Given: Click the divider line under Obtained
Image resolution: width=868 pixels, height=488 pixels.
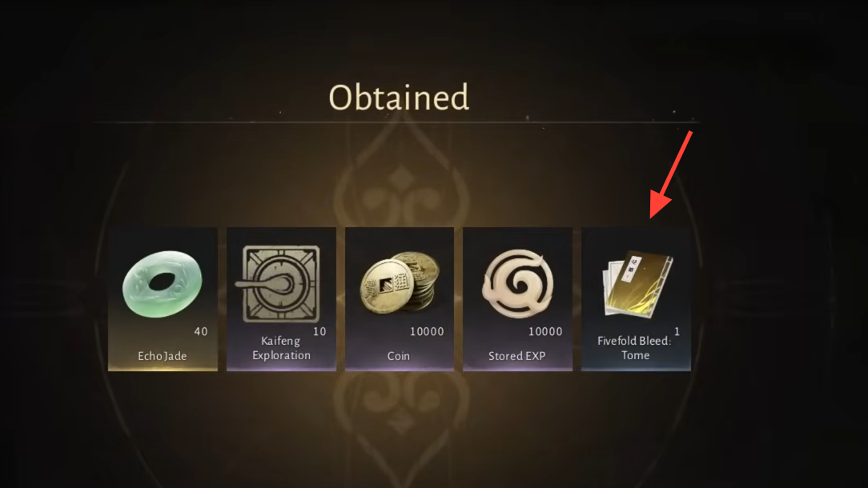Looking at the screenshot, I should 396,122.
